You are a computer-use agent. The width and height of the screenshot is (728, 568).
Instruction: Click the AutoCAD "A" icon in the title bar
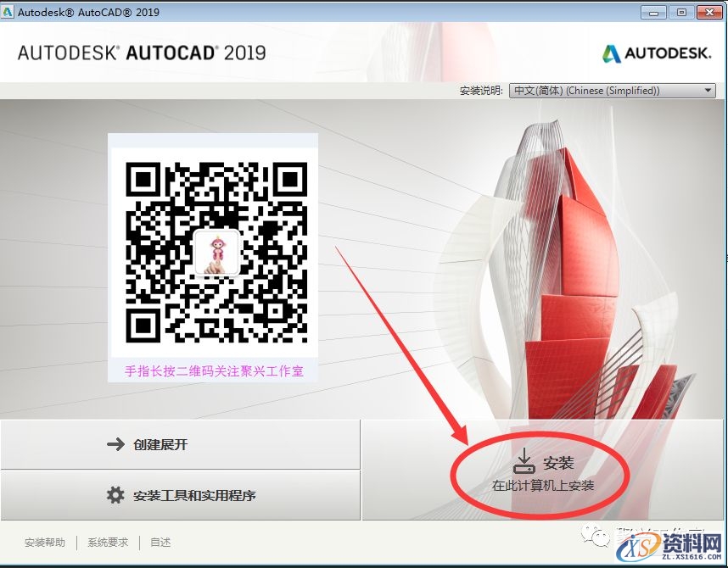coord(8,11)
